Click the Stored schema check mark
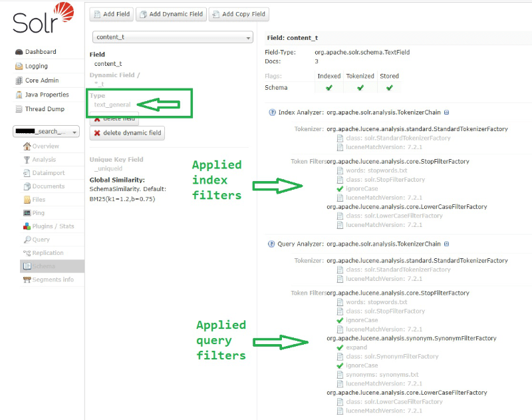The height and width of the screenshot is (420, 532). click(x=390, y=88)
